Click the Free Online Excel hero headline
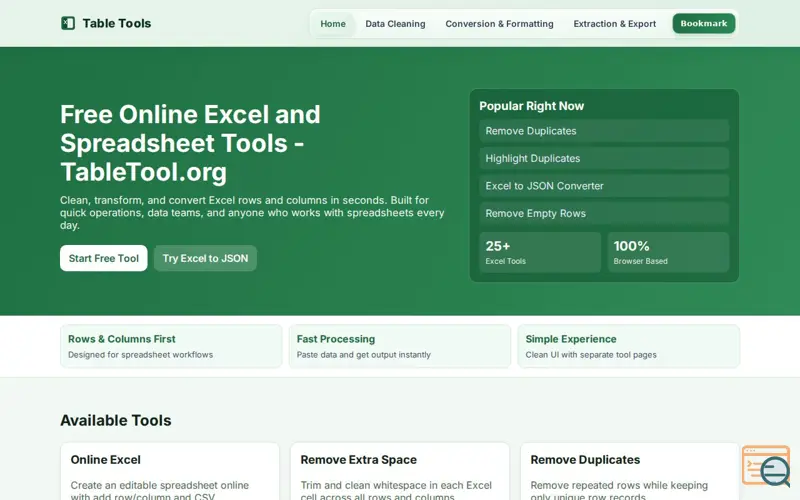Screen dimensions: 800x500 pos(190,143)
